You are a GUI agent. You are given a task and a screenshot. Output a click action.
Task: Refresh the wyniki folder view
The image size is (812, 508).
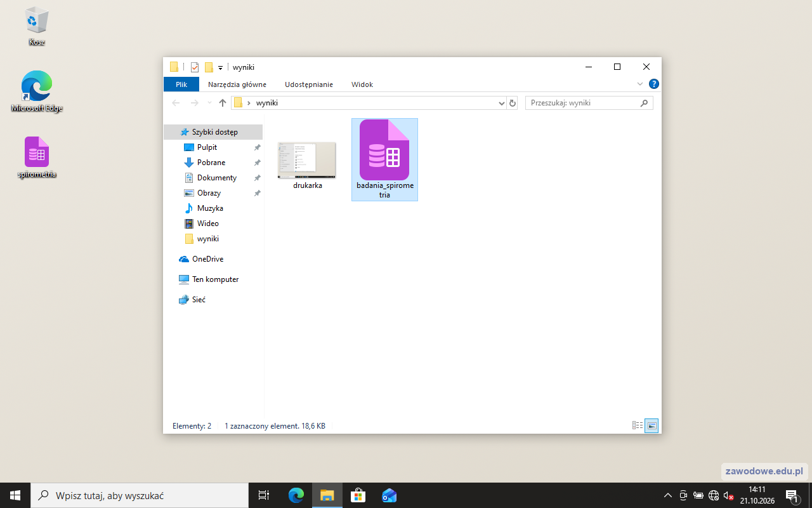click(x=513, y=103)
